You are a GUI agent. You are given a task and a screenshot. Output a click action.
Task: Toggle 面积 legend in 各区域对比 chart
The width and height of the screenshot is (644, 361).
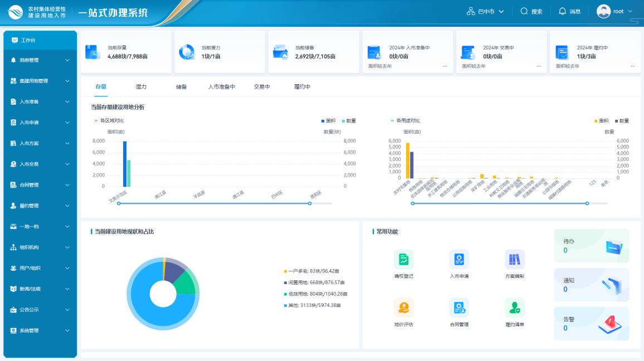pyautogui.click(x=328, y=121)
